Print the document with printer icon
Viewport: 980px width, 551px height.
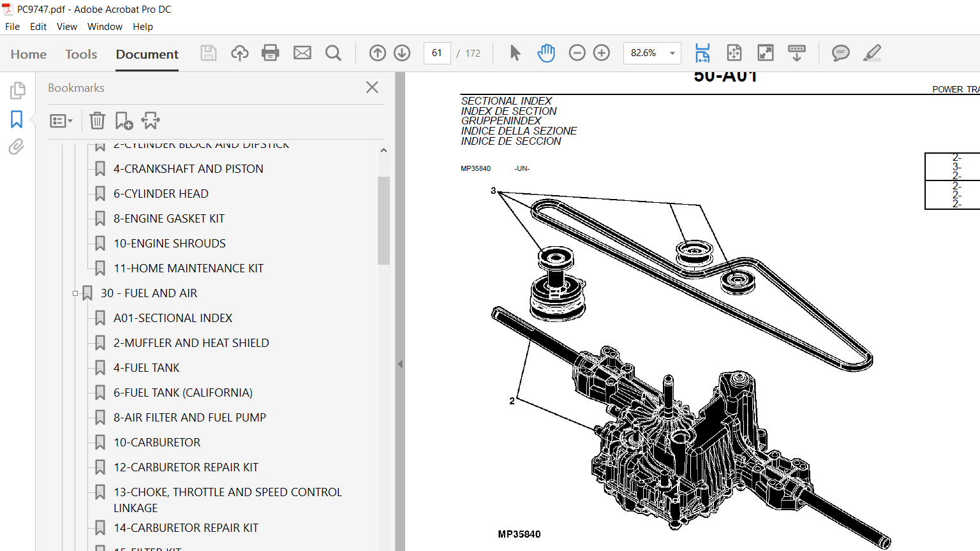point(271,53)
